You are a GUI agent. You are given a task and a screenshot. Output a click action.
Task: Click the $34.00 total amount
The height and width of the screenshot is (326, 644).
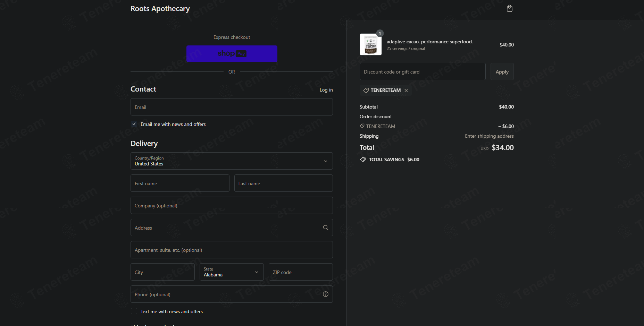pos(503,148)
